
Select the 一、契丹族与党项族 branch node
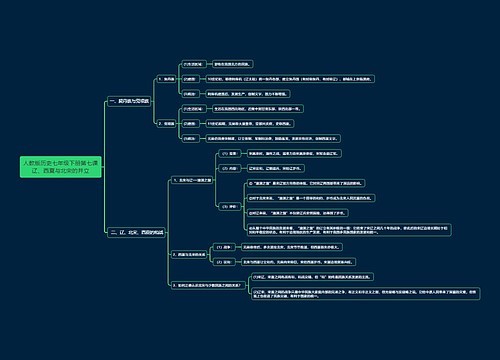pos(129,101)
